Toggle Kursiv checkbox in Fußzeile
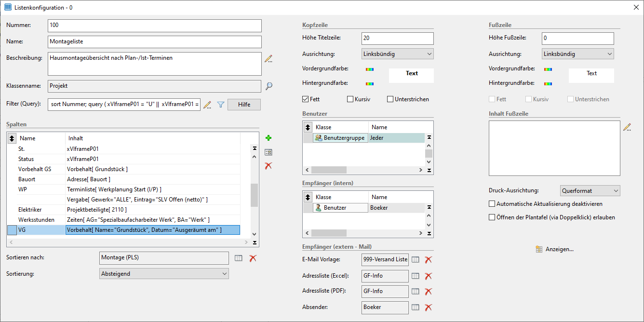Screen dimensions: 644x322 point(529,99)
